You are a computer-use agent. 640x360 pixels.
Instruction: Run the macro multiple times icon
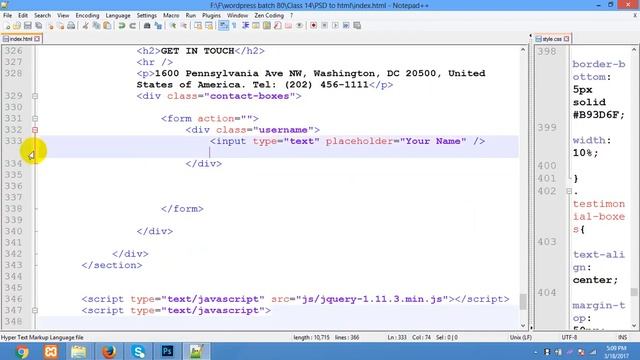click(346, 26)
